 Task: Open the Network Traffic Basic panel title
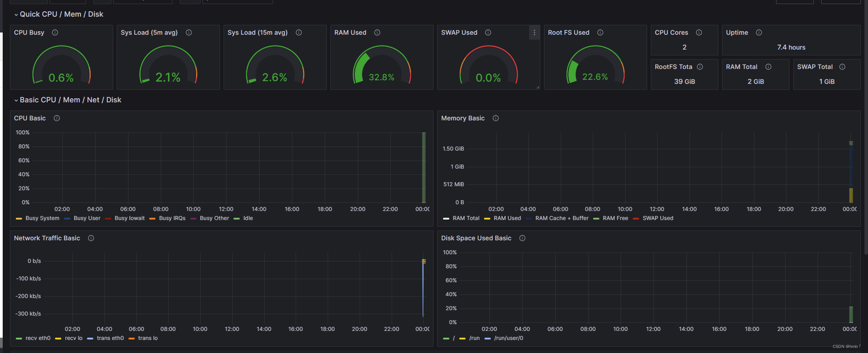[x=47, y=238]
